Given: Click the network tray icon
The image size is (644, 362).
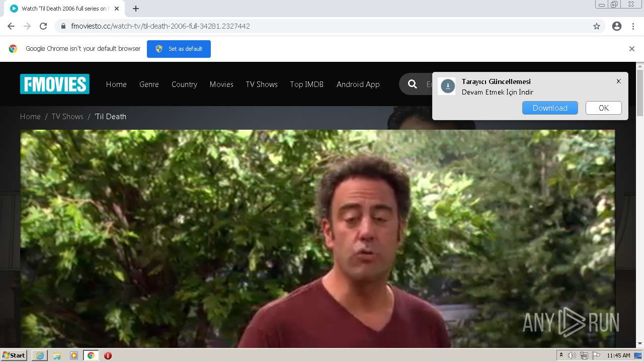Looking at the screenshot, I should point(584,355).
